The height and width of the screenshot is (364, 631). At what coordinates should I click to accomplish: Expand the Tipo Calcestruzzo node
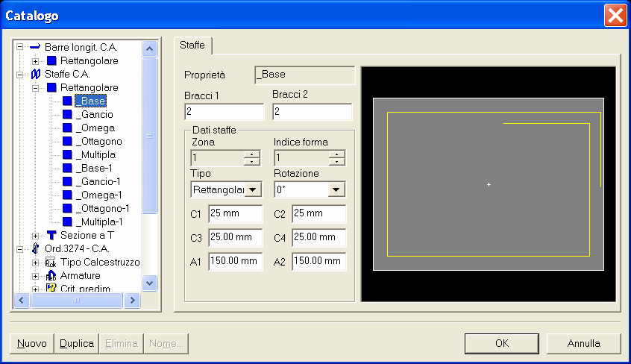tap(35, 263)
